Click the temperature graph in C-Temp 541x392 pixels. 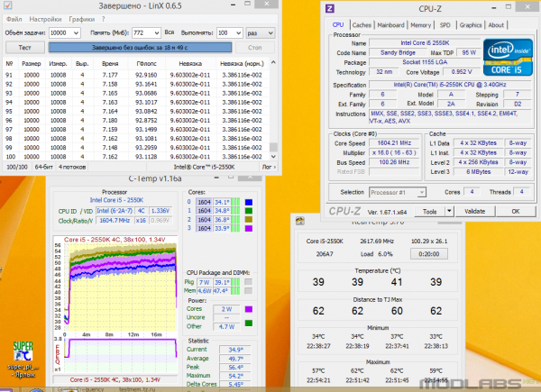pyautogui.click(x=115, y=287)
